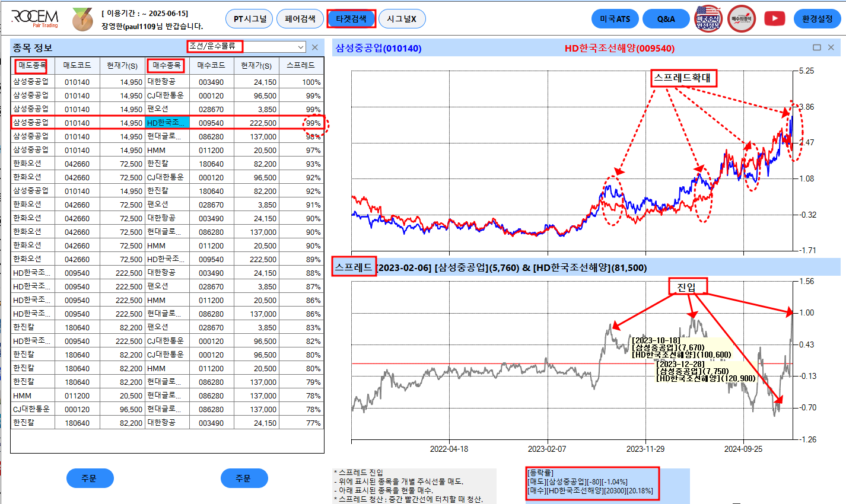
Task: Sort by the 매도코드 column header
Action: pos(77,66)
